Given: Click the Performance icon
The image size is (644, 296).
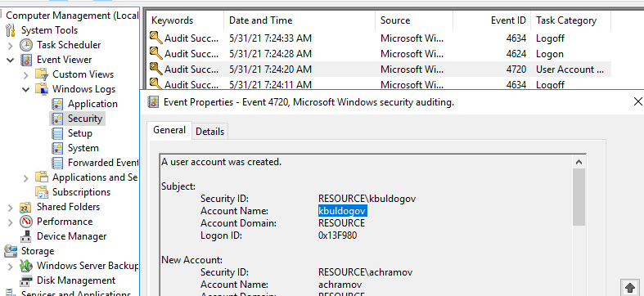Looking at the screenshot, I should tap(26, 222).
